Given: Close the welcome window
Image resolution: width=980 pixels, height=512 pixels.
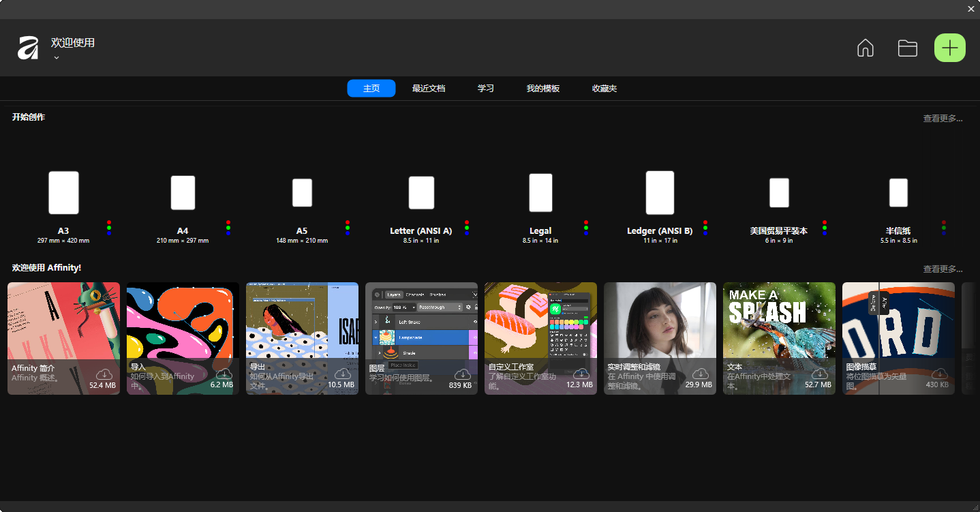Looking at the screenshot, I should 971,9.
